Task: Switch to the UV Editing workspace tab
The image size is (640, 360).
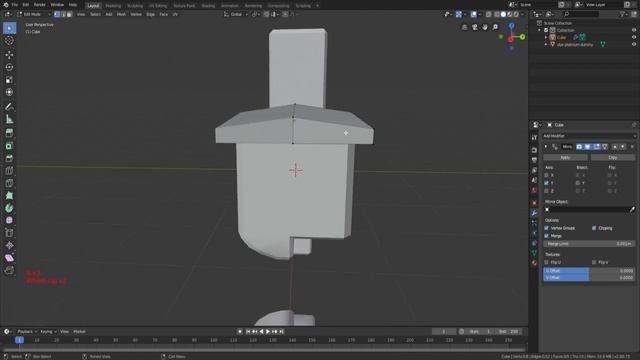Action: [x=158, y=6]
